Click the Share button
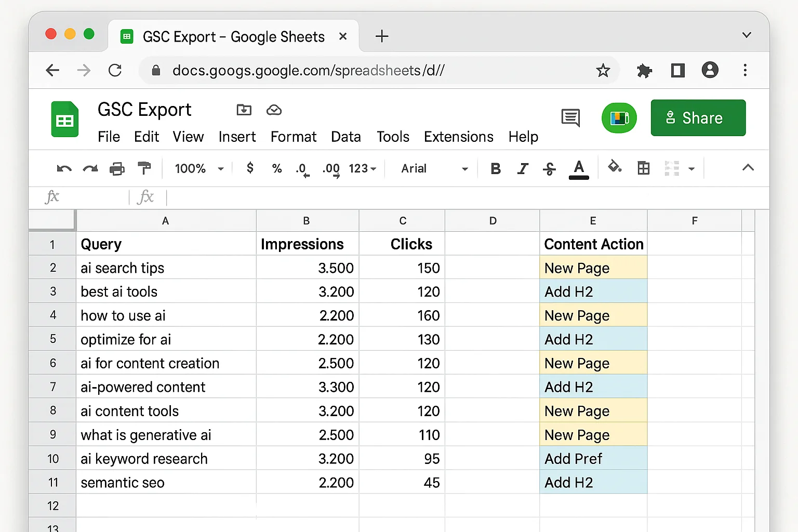 point(698,118)
